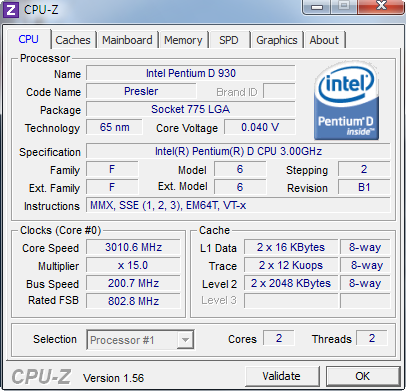Click the L1 Data 8-way associativity field
Screen dimensions: 407x392
[365, 247]
